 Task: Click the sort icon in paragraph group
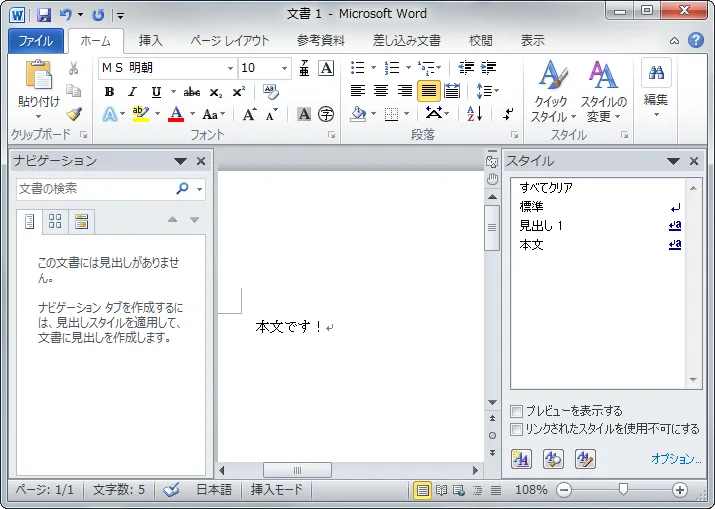tap(475, 114)
